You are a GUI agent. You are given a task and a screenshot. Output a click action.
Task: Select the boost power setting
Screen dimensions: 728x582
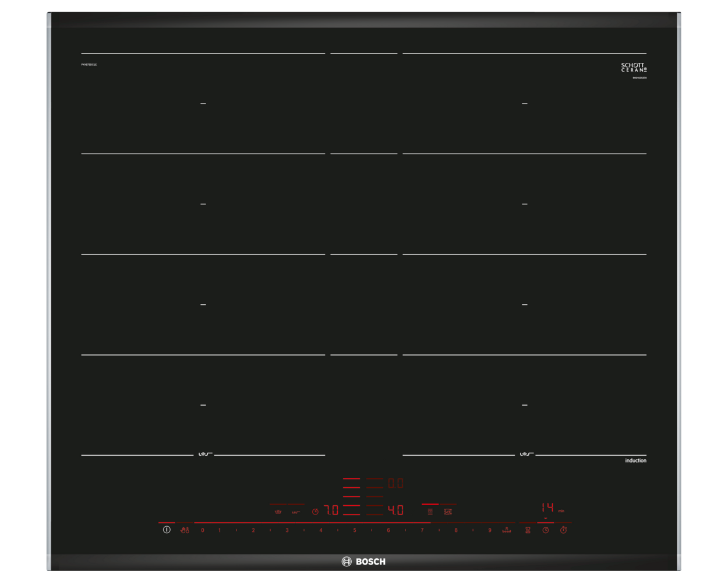[507, 530]
